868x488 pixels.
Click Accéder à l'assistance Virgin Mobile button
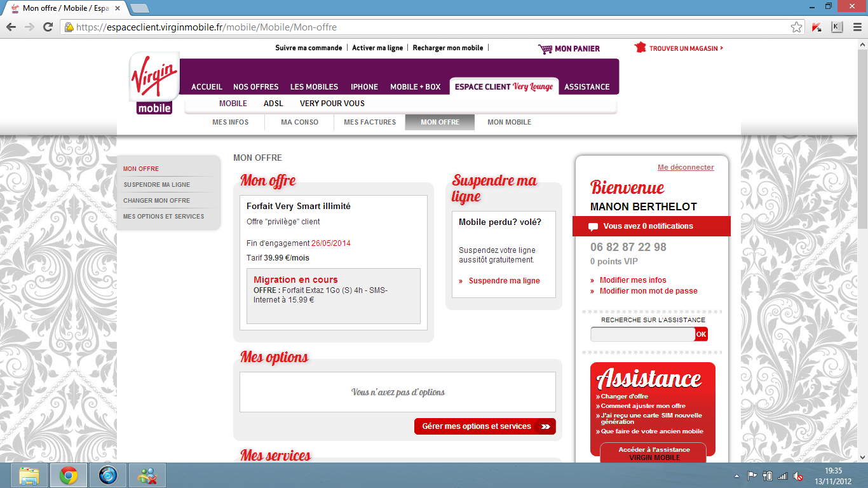click(654, 453)
